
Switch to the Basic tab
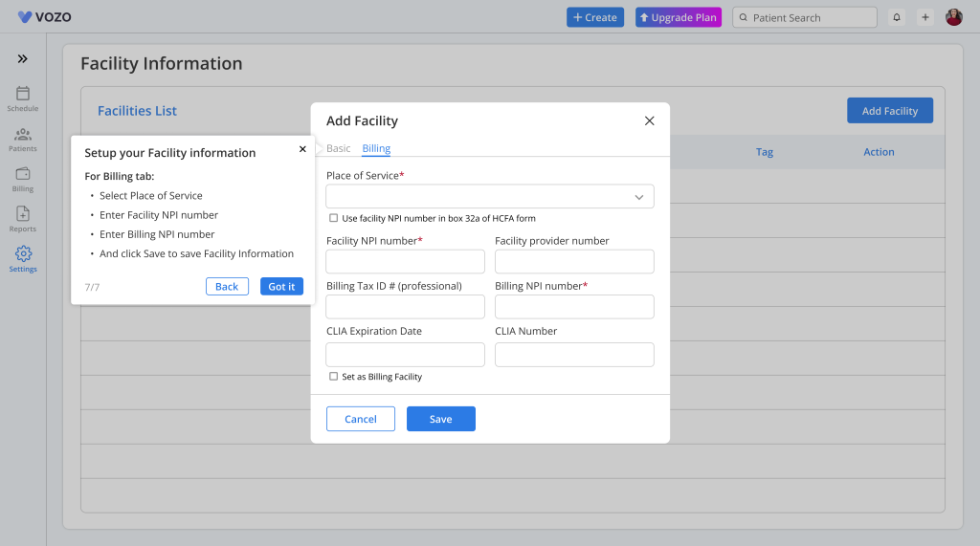click(x=338, y=148)
